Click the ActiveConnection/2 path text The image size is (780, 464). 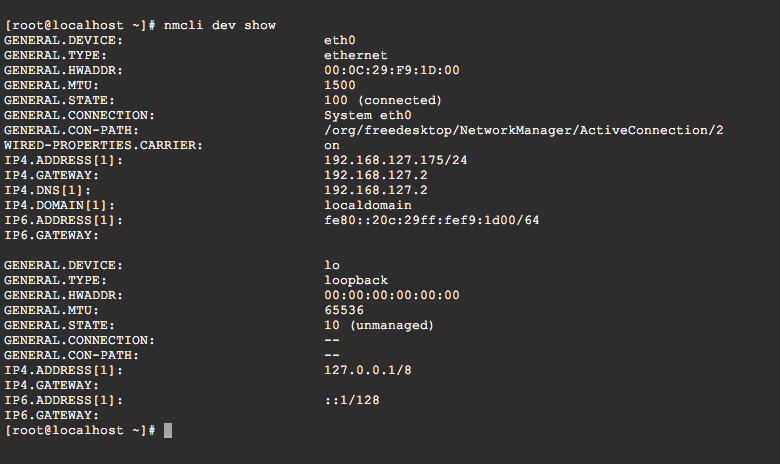(x=651, y=130)
